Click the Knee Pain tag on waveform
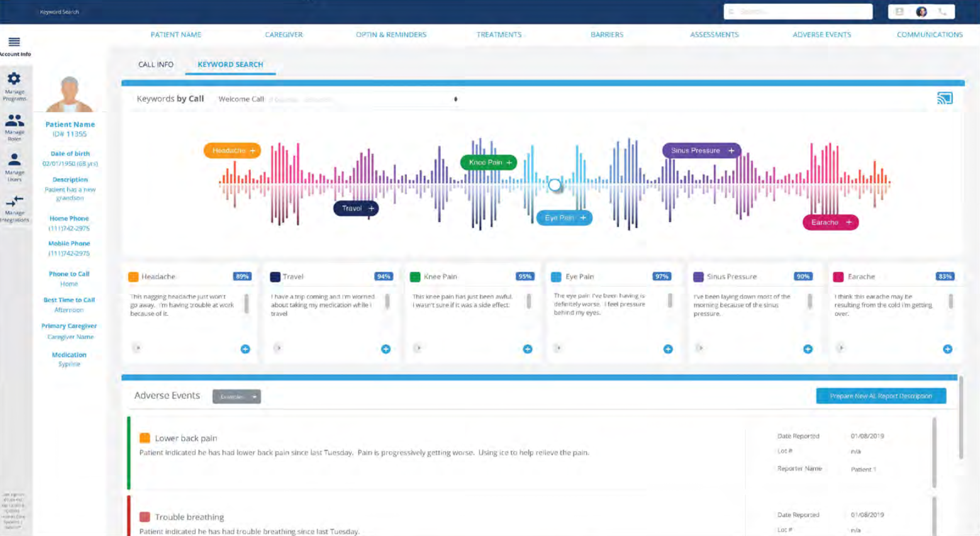 pos(489,162)
